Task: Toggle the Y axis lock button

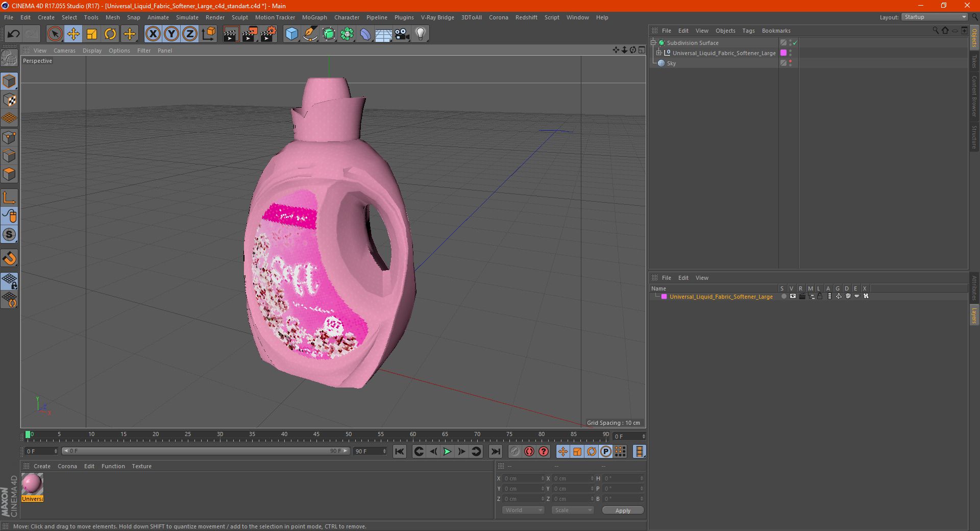Action: tap(170, 34)
